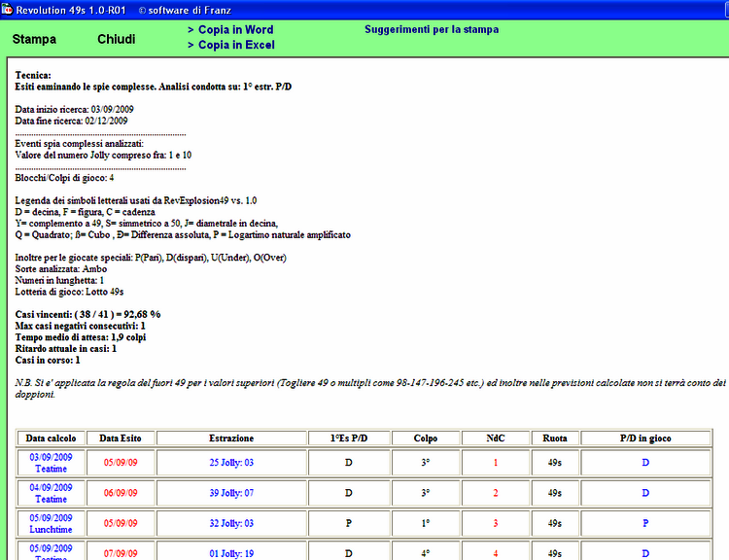Screen dimensions: 729x560
Task: Click extraction 39 Jolly: 07
Action: (231, 493)
